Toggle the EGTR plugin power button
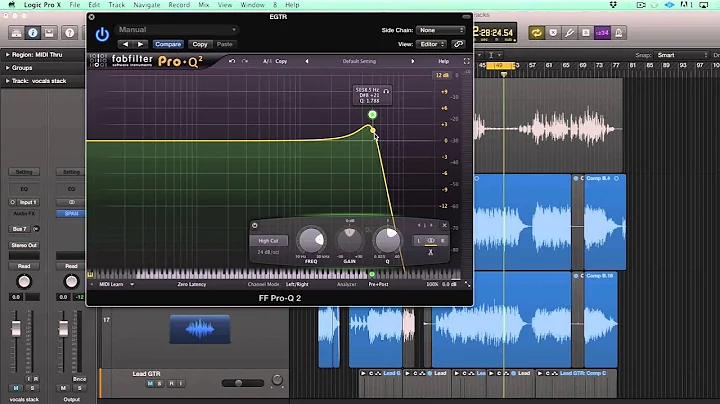The image size is (720, 404). point(102,34)
